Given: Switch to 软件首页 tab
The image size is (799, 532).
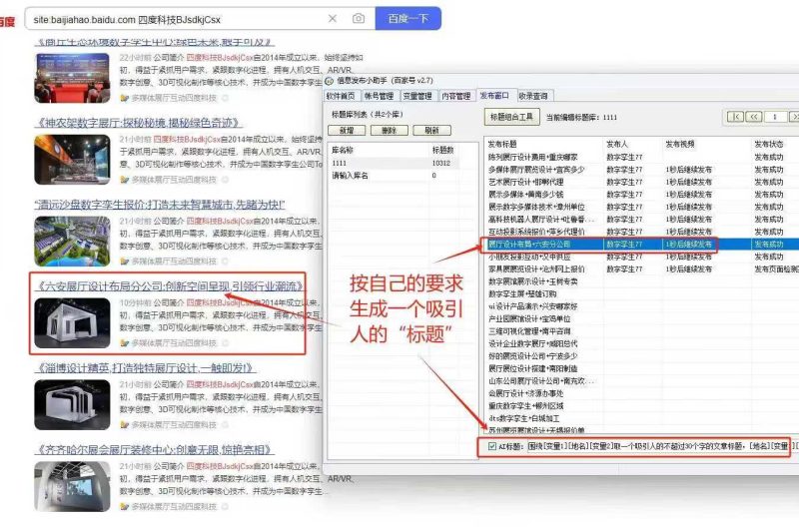Looking at the screenshot, I should tap(341, 96).
